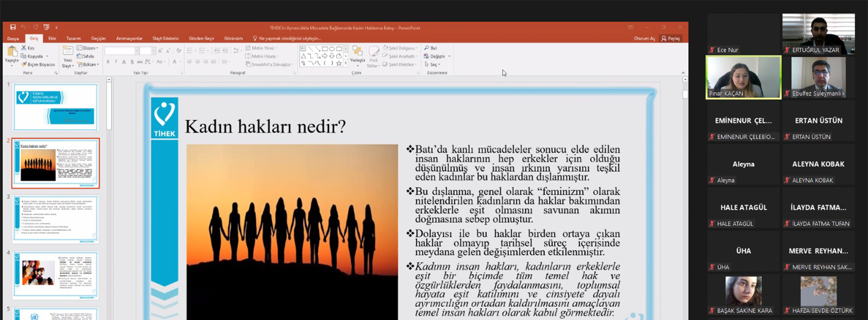Viewport: 868px width, 320px height.
Task: Open the Geçişler tab
Action: pos(98,38)
